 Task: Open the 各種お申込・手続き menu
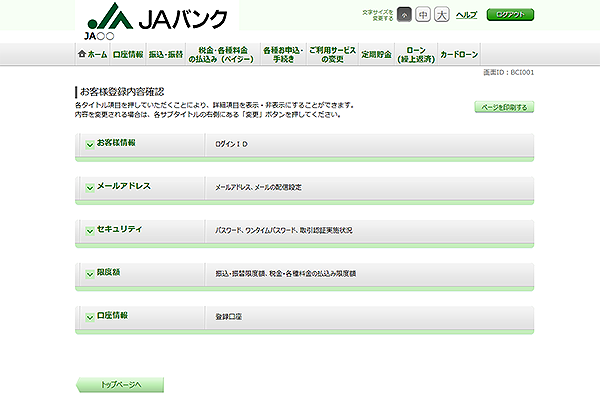click(x=281, y=54)
